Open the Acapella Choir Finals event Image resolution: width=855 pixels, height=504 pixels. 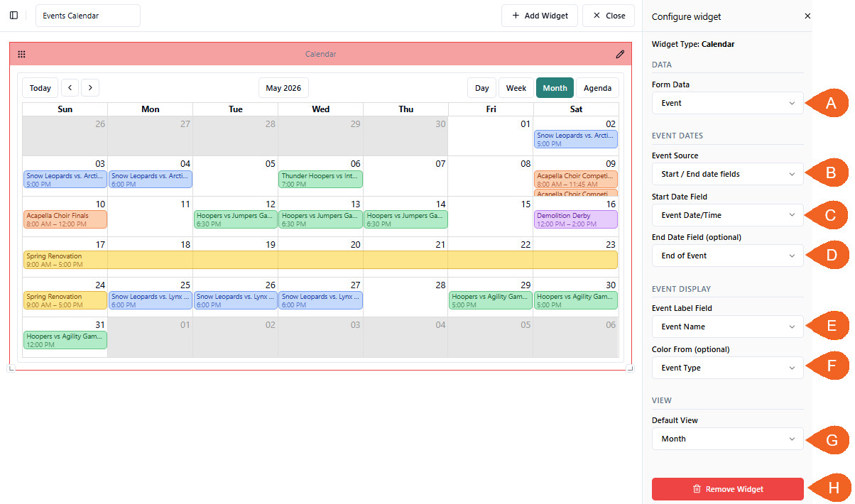[x=65, y=219]
